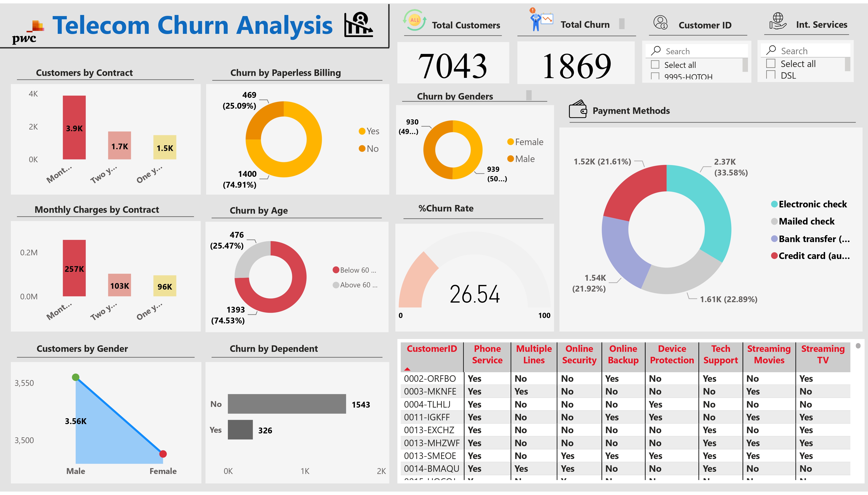The image size is (868, 495).
Task: Click the Payment Methods wallet icon
Action: [x=578, y=110]
